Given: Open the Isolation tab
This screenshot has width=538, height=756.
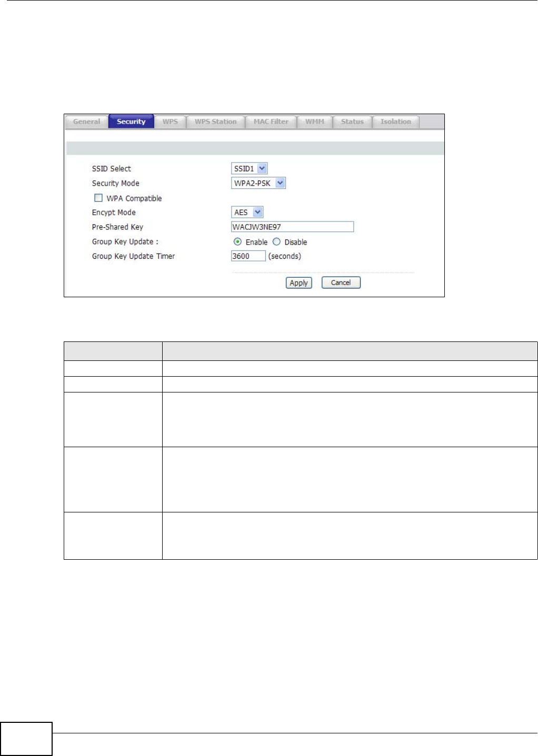Looking at the screenshot, I should pyautogui.click(x=396, y=122).
